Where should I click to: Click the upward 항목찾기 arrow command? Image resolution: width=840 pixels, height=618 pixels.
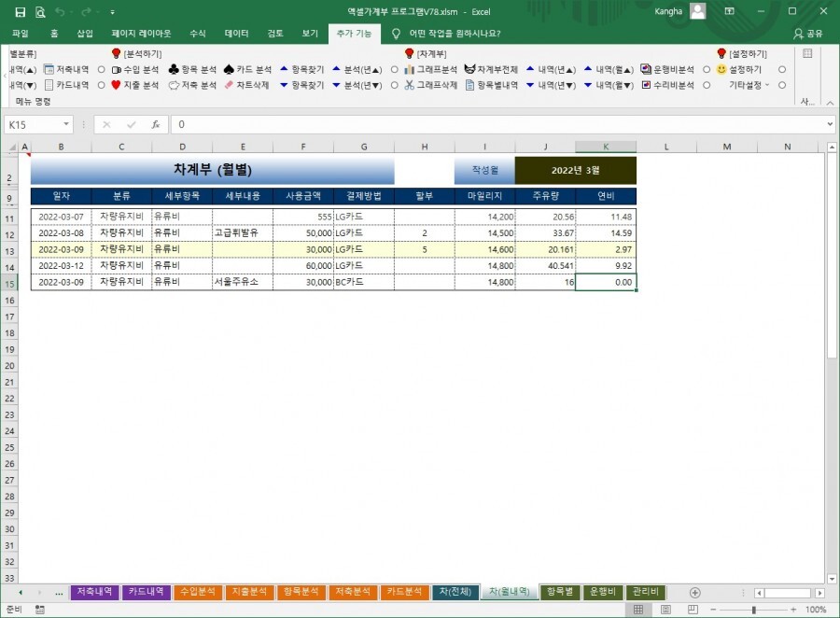pyautogui.click(x=302, y=70)
